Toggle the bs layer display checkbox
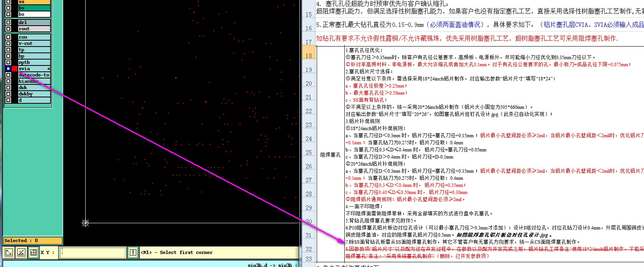Viewport: 644px width, 267px height. pyautogui.click(x=8, y=8)
